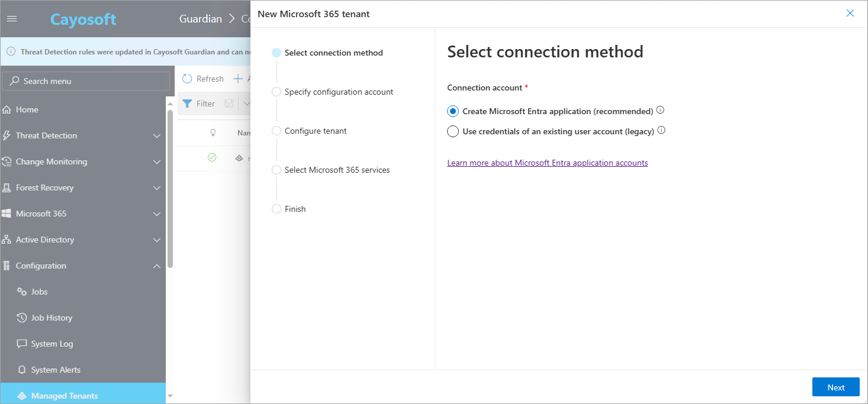The image size is (868, 404).
Task: Click the System Log chat icon
Action: (x=22, y=344)
